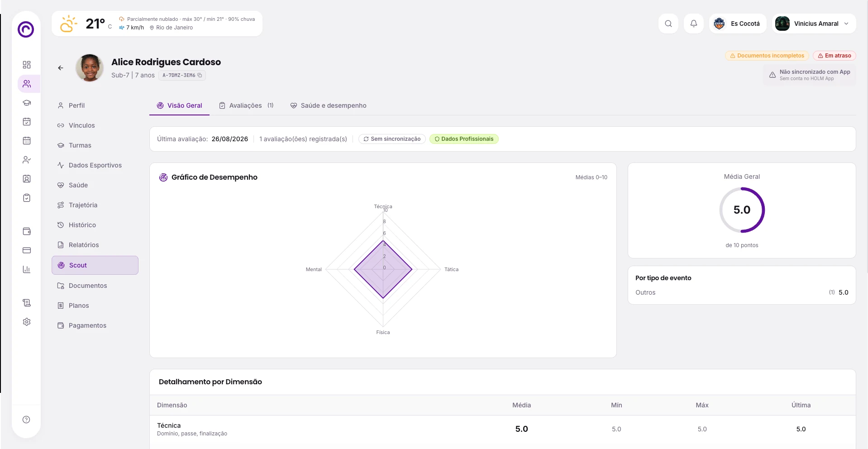This screenshot has width=868, height=449.
Task: Switch to the Avaliações tab
Action: (246, 105)
